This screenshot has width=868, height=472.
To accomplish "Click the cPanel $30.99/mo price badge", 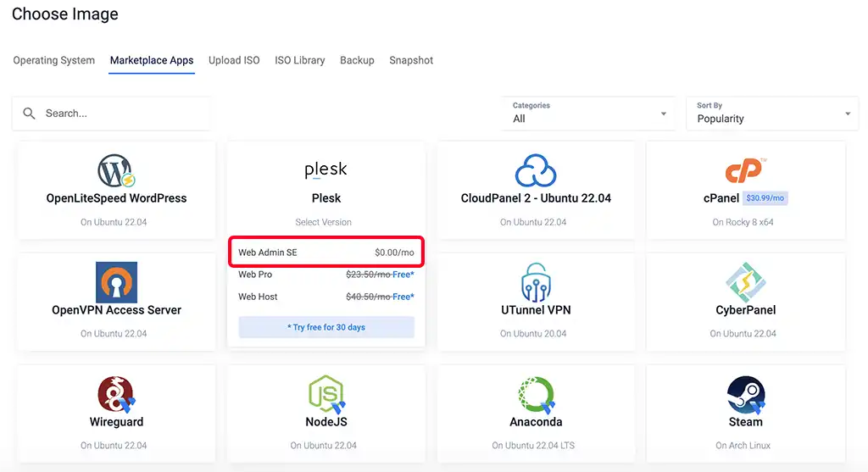I will coord(765,198).
